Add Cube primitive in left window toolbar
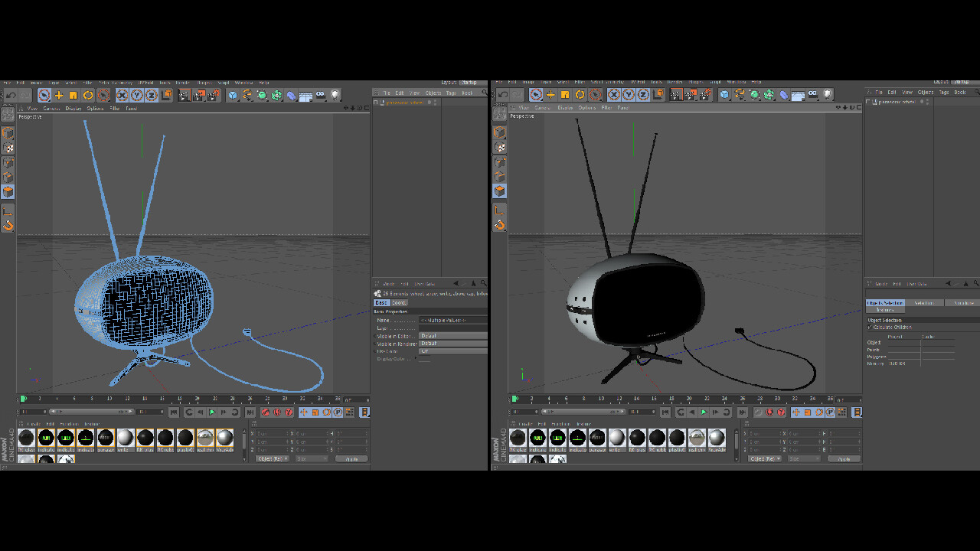The width and height of the screenshot is (980, 551). click(x=233, y=95)
